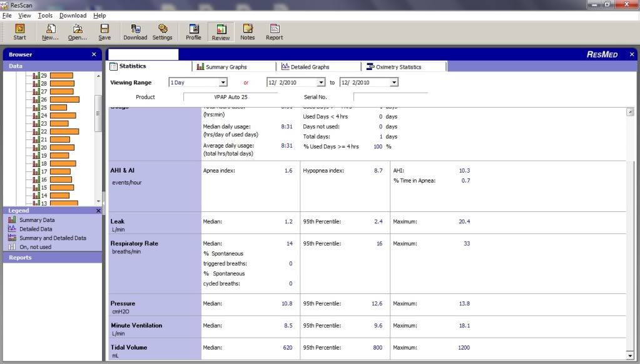
Task: Select day 28 in the data browser
Action: (x=53, y=83)
